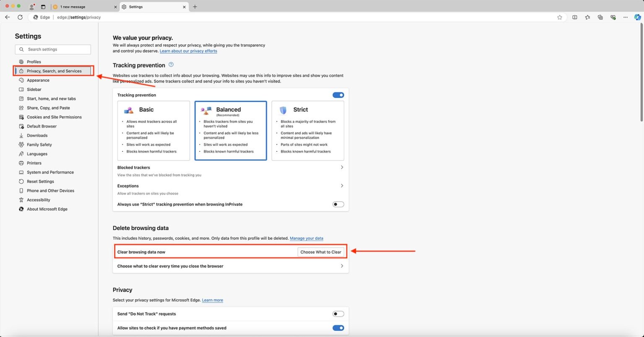Enable split screen view

tap(575, 17)
